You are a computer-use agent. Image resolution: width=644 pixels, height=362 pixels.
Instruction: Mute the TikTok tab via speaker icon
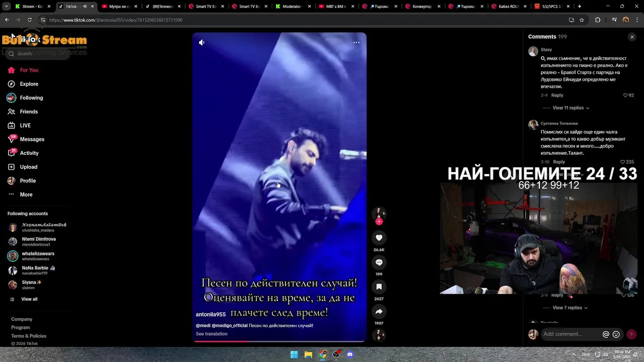pyautogui.click(x=85, y=7)
